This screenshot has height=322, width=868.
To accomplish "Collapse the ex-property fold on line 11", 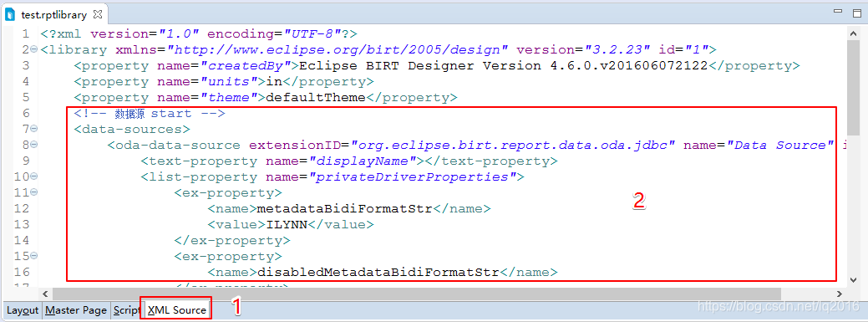I will click(34, 193).
